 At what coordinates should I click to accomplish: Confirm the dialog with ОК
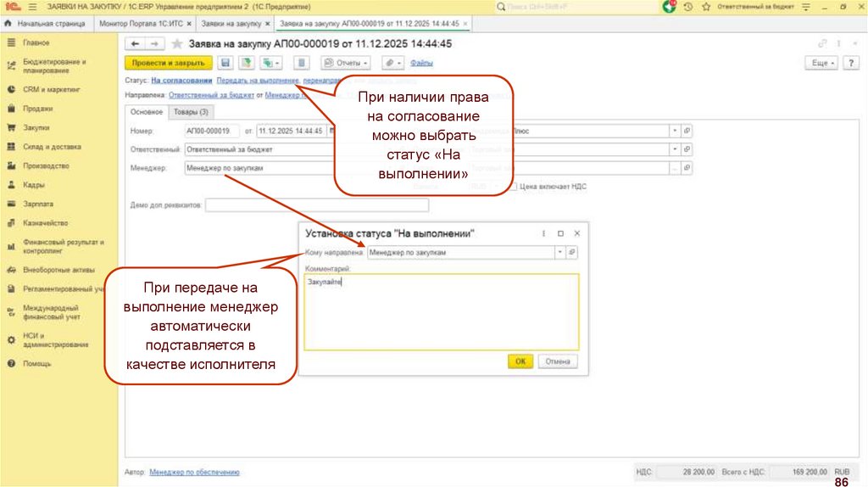(520, 361)
